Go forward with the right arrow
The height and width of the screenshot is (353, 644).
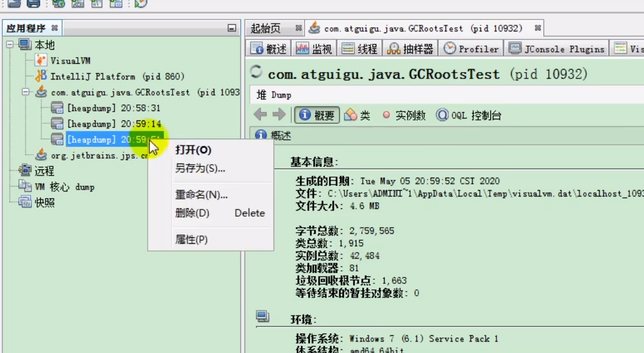[x=279, y=115]
